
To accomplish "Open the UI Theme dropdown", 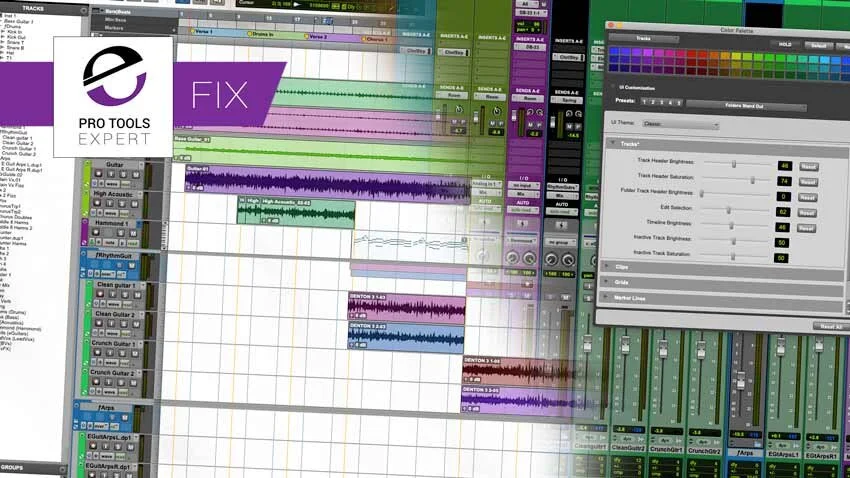I will tap(680, 124).
